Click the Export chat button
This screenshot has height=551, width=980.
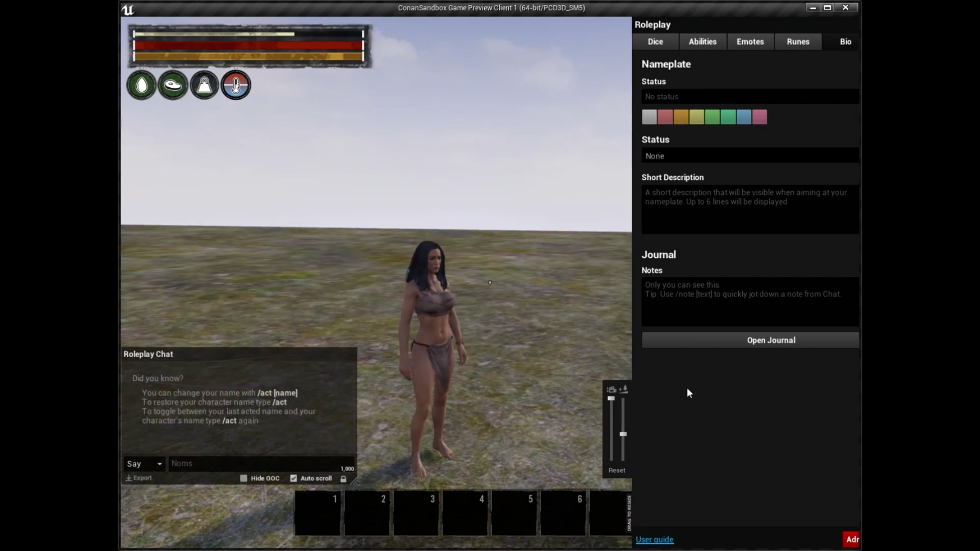(139, 478)
